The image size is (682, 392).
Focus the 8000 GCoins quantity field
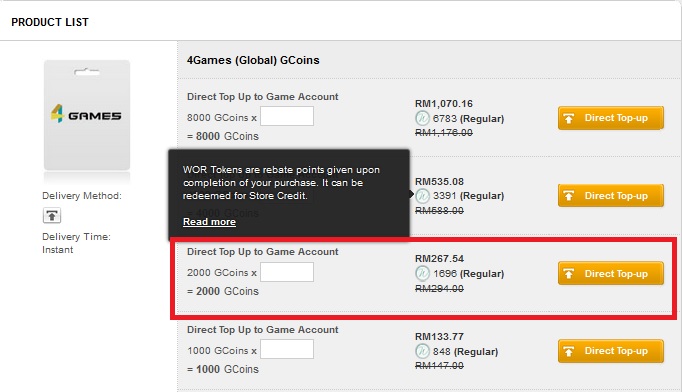click(287, 116)
